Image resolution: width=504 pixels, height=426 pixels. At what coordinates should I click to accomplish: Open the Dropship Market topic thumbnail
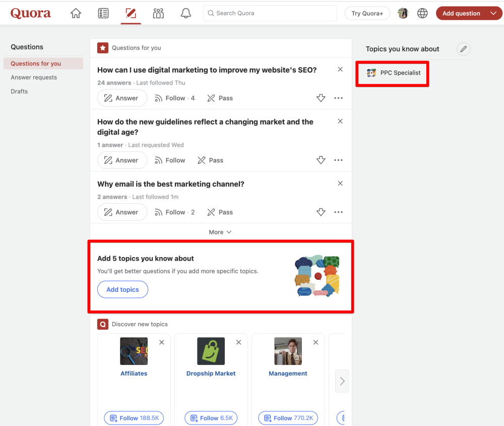[211, 351]
